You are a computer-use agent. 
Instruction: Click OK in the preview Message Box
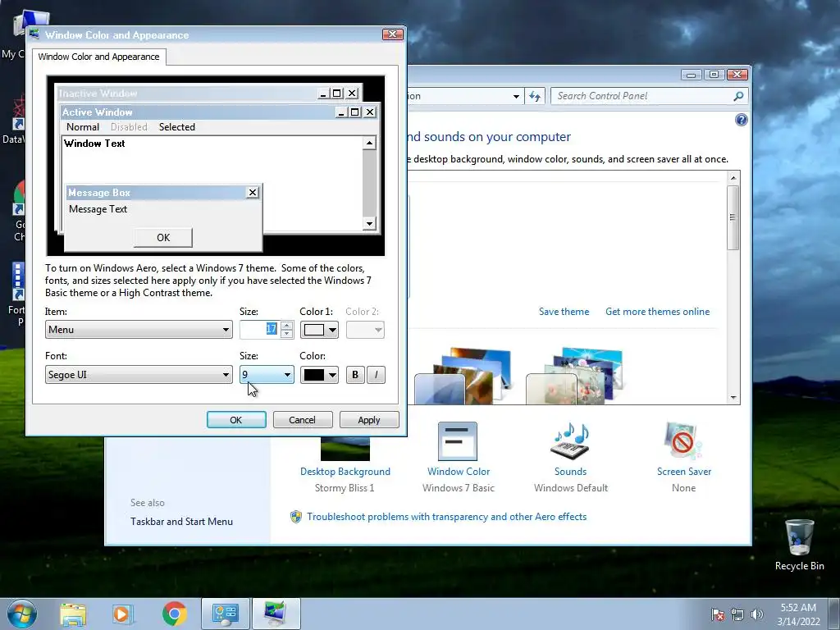[163, 237]
